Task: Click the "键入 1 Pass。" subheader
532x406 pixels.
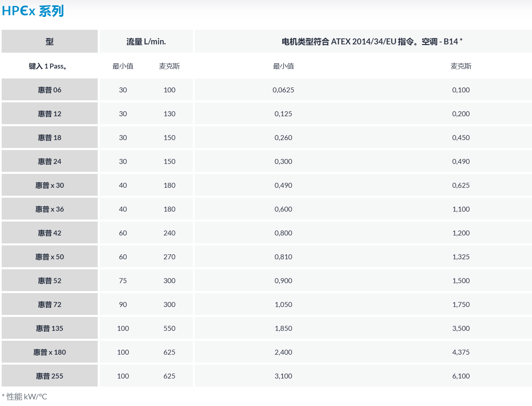Action: (x=48, y=66)
